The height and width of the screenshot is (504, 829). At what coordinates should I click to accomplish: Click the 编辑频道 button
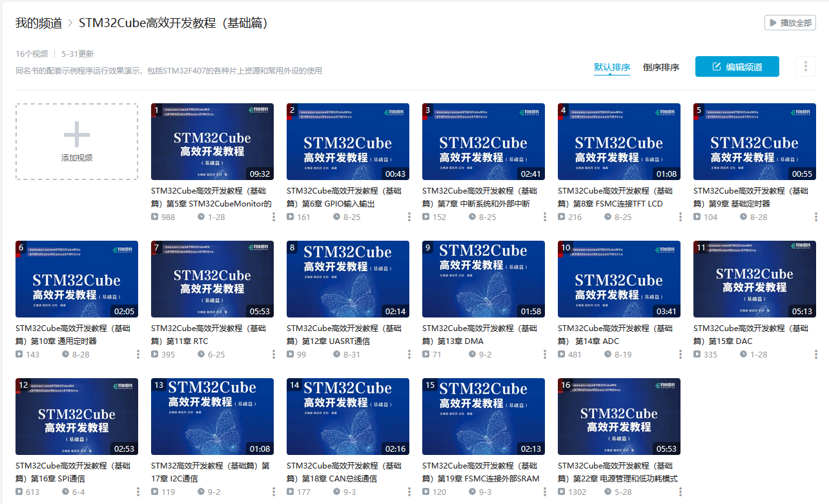click(737, 66)
